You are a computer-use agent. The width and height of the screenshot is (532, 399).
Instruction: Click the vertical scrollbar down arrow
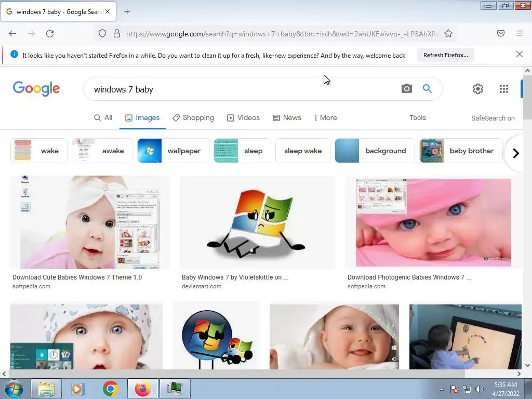pos(527,365)
